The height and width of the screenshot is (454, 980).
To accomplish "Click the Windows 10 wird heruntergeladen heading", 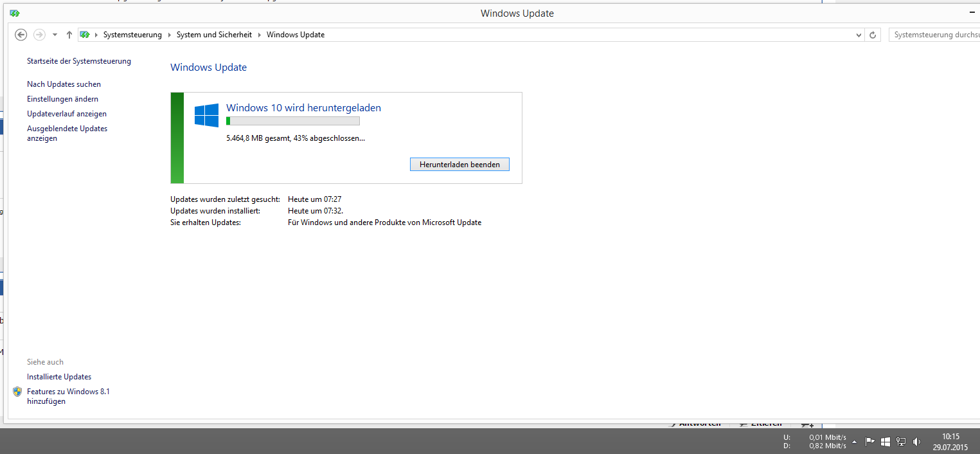I will (x=303, y=108).
